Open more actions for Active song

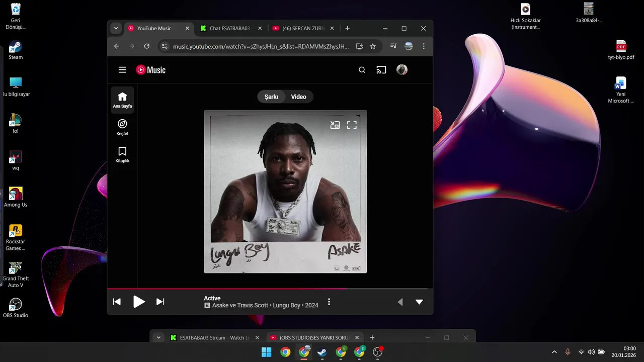(x=329, y=302)
